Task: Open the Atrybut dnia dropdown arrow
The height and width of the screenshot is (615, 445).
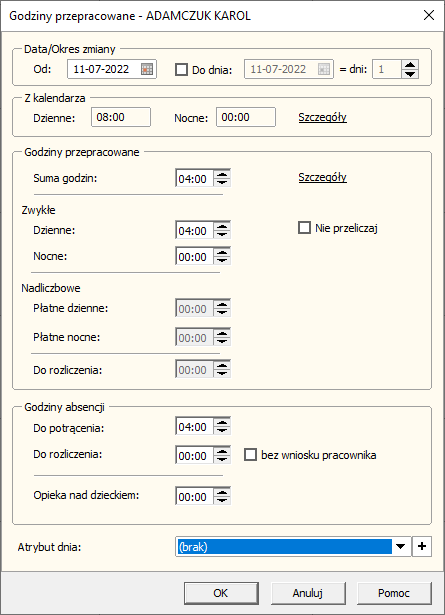Action: pyautogui.click(x=401, y=546)
